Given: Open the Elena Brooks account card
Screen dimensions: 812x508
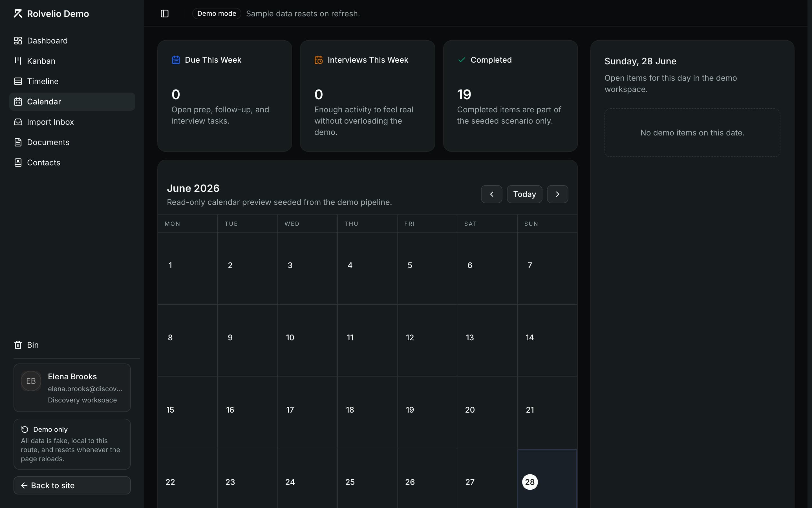Looking at the screenshot, I should (72, 388).
